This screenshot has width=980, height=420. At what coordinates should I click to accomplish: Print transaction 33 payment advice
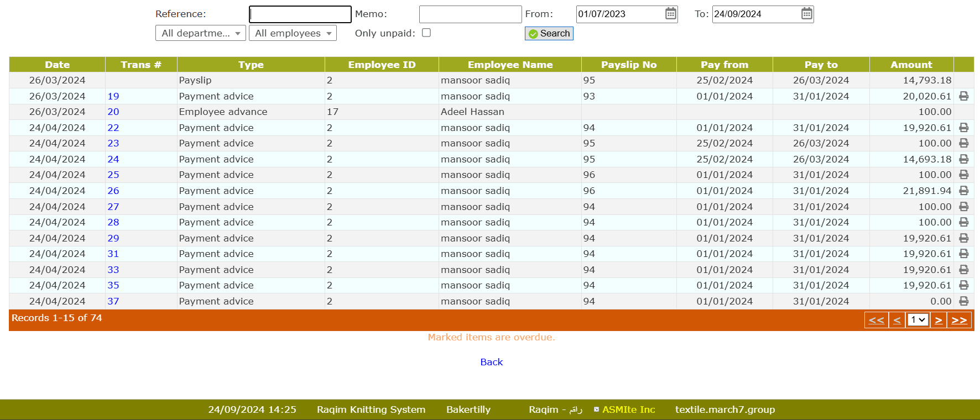pyautogui.click(x=963, y=270)
